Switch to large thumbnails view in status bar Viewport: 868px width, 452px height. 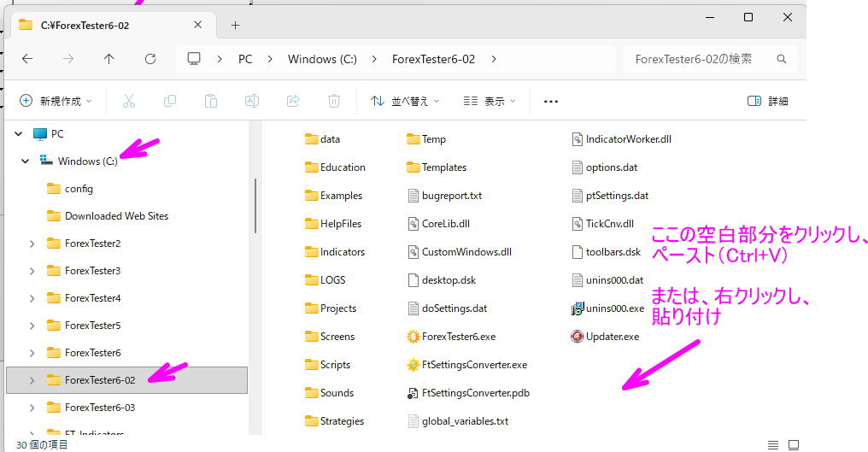(x=794, y=444)
